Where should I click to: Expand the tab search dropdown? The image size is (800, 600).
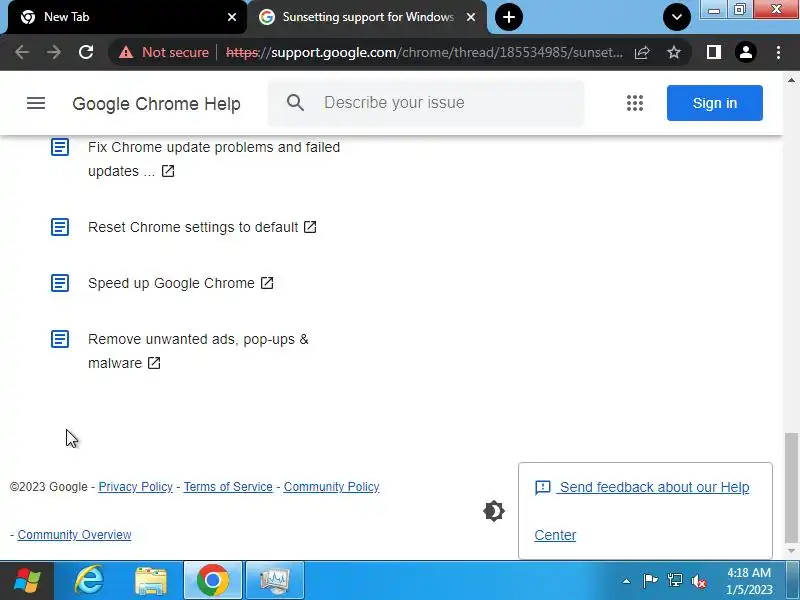677,17
